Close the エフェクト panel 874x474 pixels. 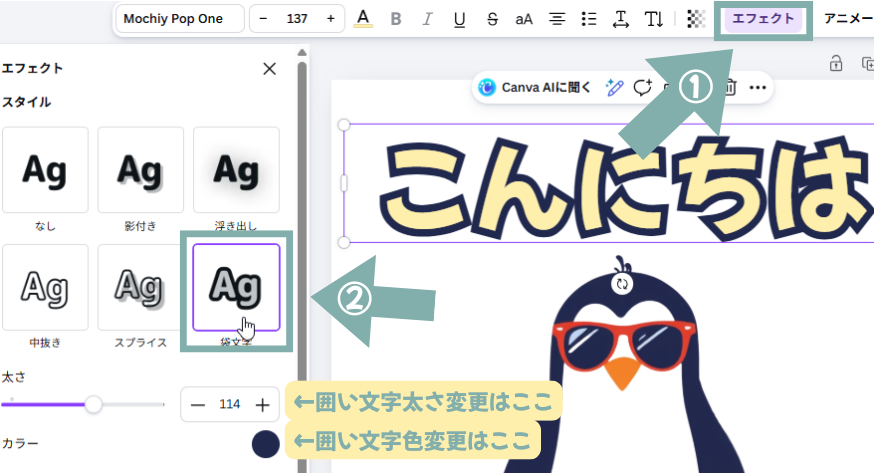click(x=269, y=69)
